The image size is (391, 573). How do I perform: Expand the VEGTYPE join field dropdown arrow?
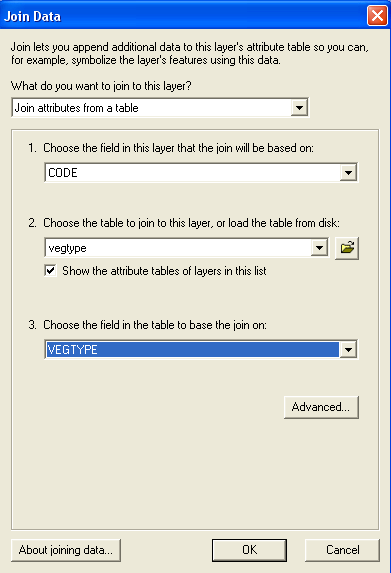[348, 350]
